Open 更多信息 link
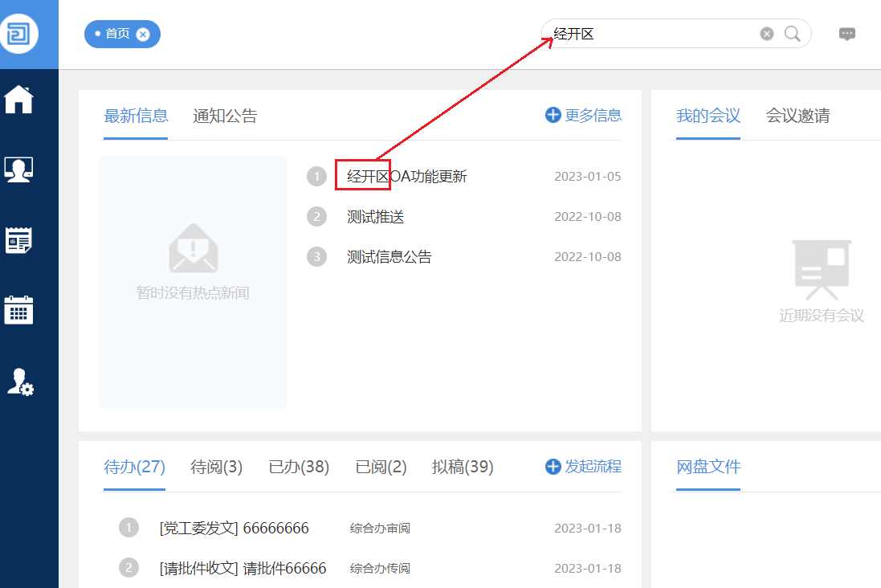 click(x=583, y=115)
